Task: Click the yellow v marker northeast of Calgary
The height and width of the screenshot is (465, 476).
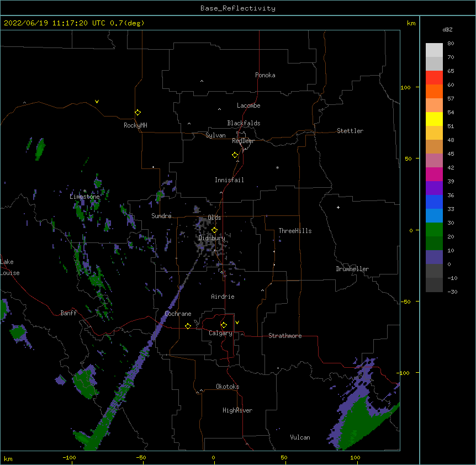Action: [237, 323]
